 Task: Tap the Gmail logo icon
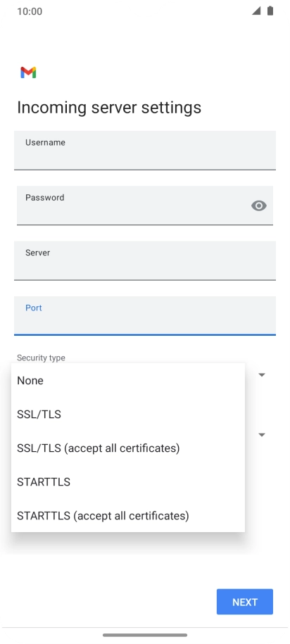point(28,72)
